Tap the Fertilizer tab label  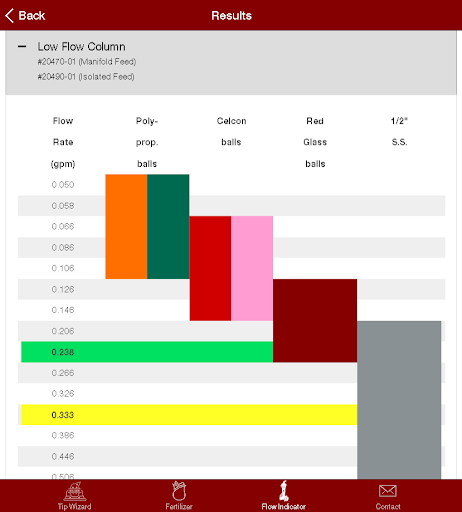[179, 506]
